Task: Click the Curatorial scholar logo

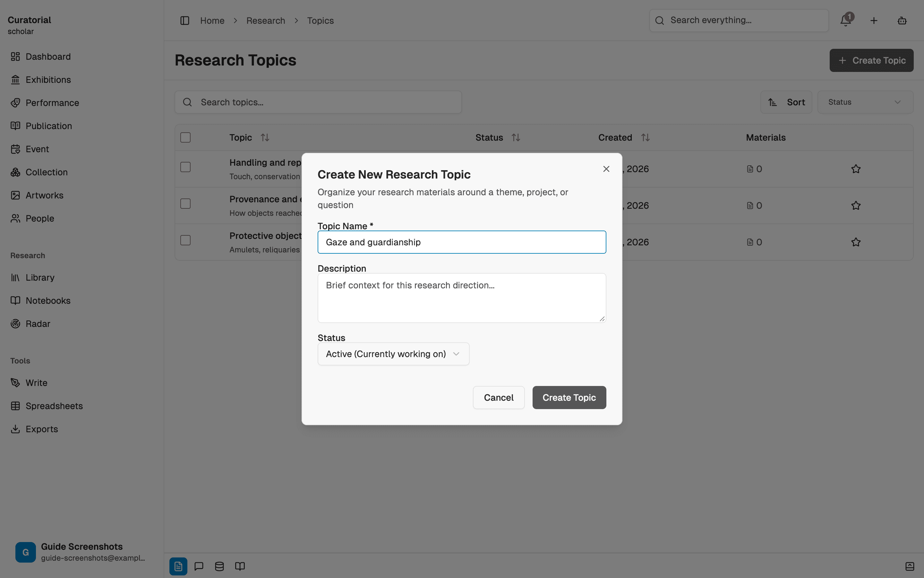Action: [x=30, y=25]
